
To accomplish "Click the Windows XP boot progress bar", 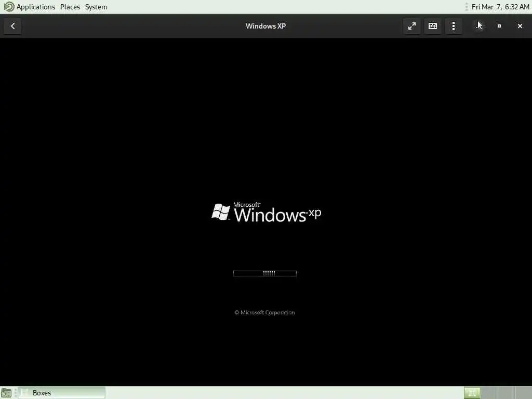I will click(x=264, y=273).
